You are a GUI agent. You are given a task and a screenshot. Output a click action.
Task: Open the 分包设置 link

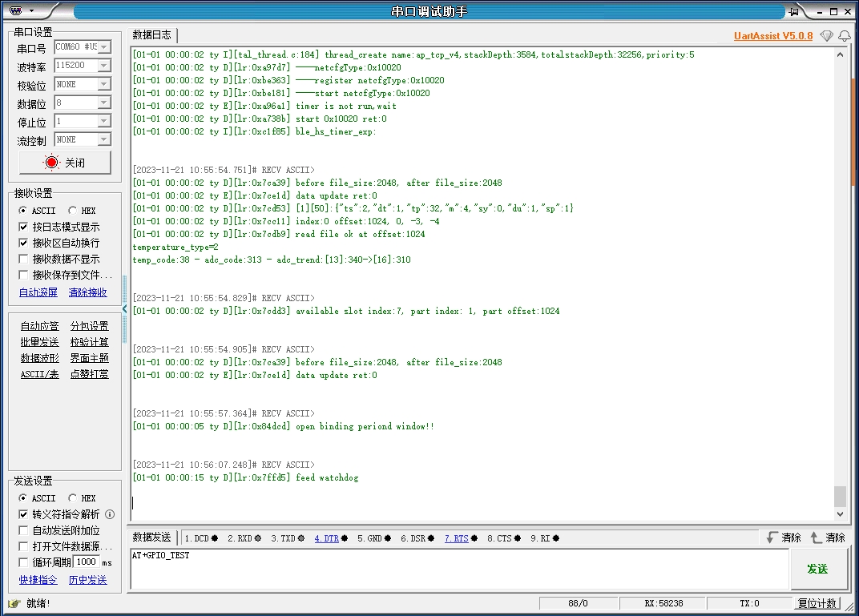click(x=89, y=326)
